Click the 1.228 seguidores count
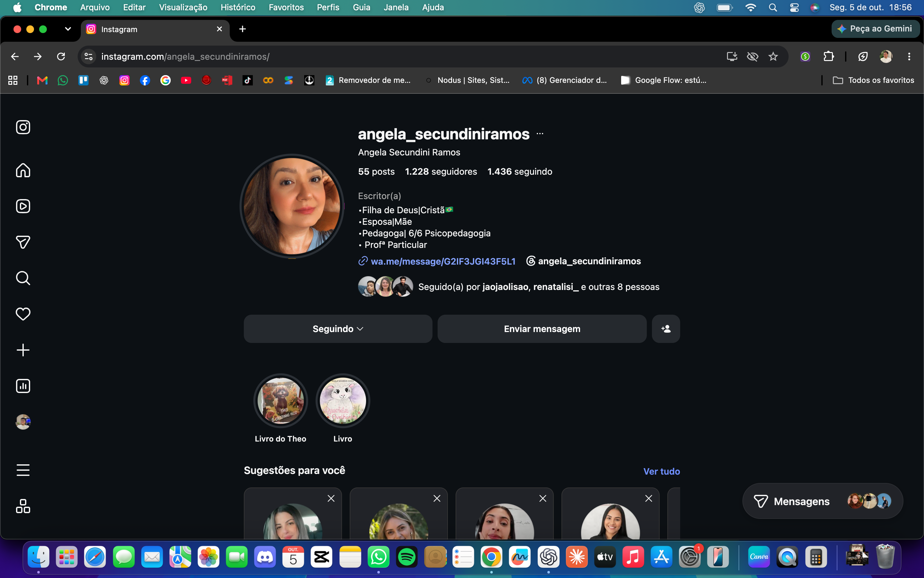The width and height of the screenshot is (924, 578). (441, 172)
